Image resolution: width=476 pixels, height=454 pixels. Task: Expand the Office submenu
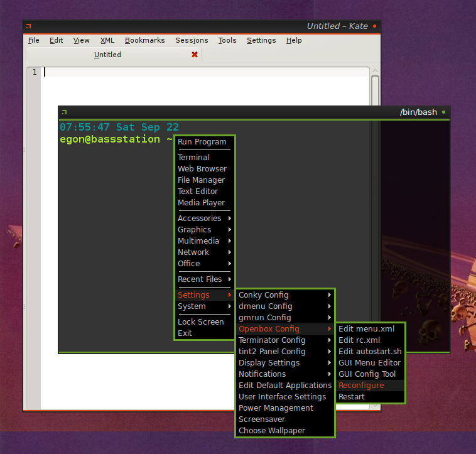coord(204,263)
